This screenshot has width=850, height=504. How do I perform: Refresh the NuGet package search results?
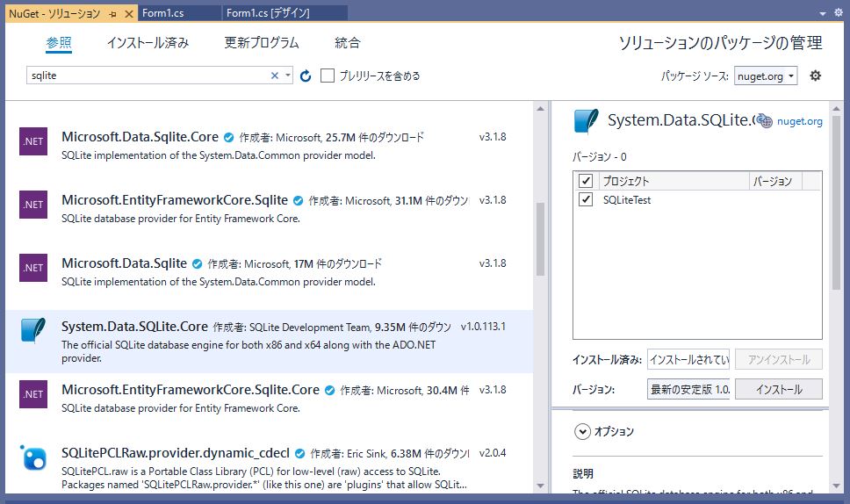[x=306, y=76]
